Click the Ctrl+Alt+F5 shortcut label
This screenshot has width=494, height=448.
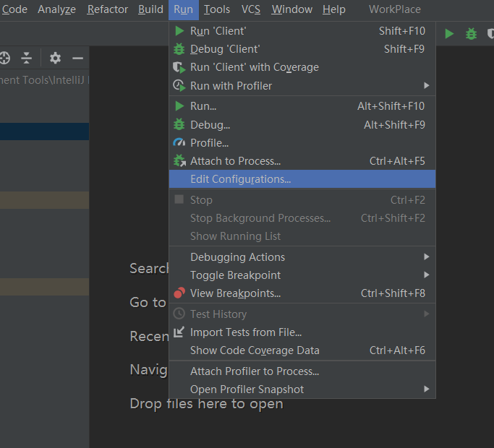point(397,161)
